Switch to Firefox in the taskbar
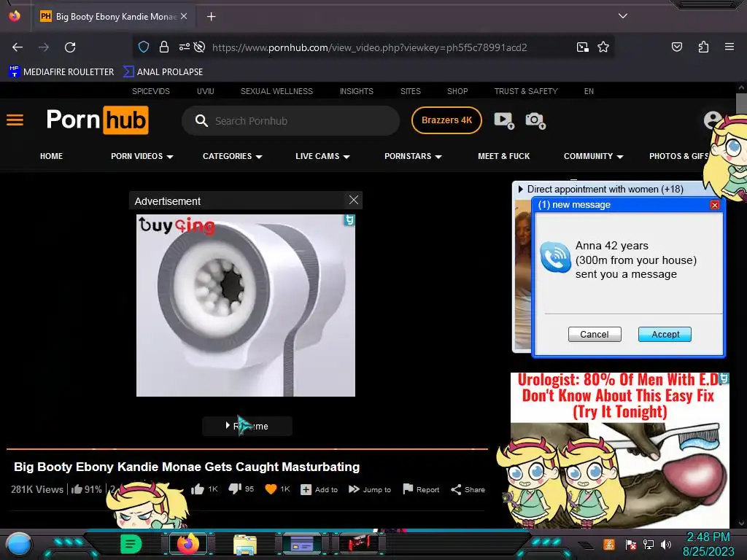The height and width of the screenshot is (560, 747). [187, 544]
